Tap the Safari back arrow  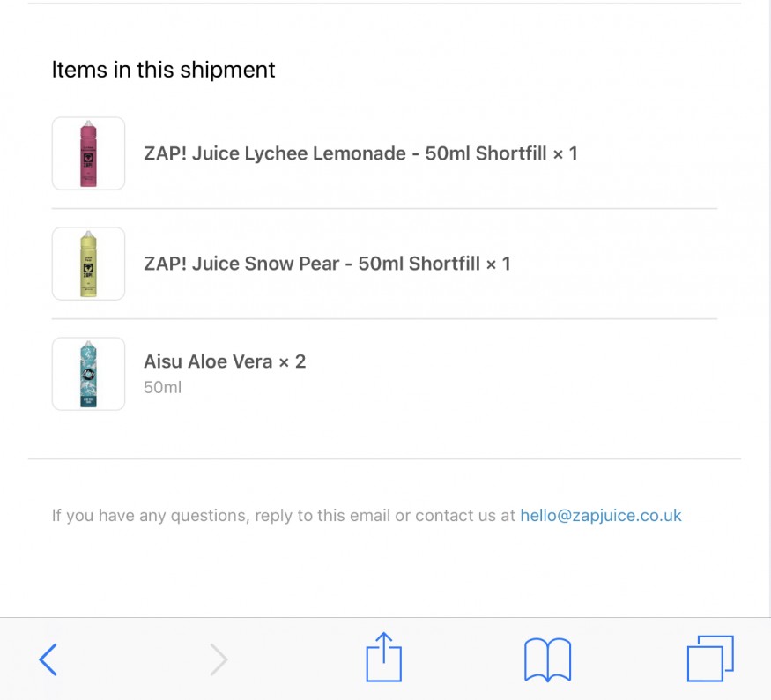point(49,659)
